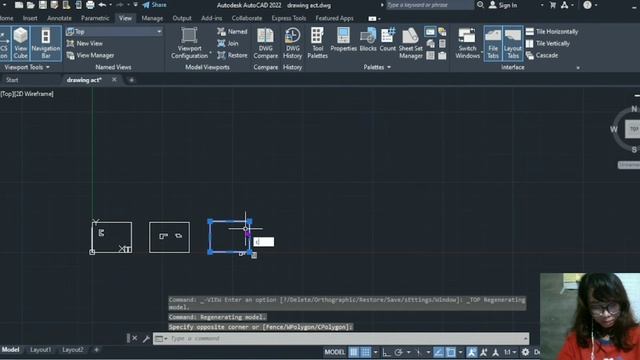Click the New drawing icon in quick access toolbar
Image resolution: width=640 pixels, height=360 pixels.
click(x=19, y=5)
